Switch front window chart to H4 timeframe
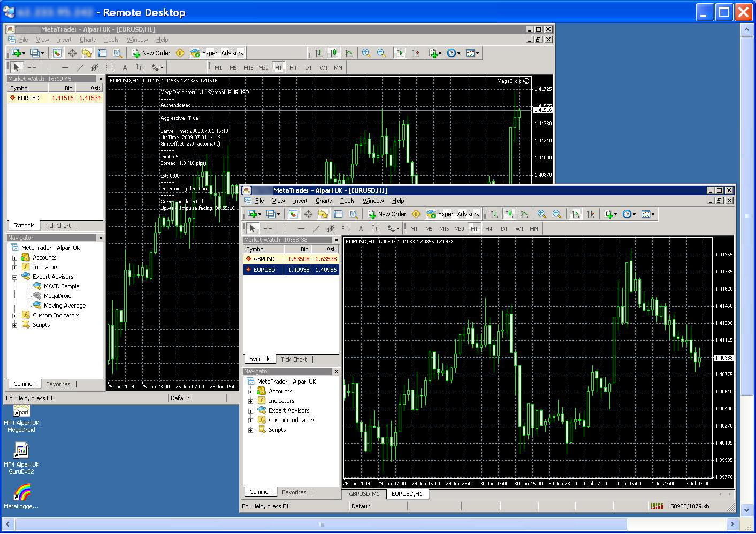Screen dimensions: 756x534 [489, 228]
